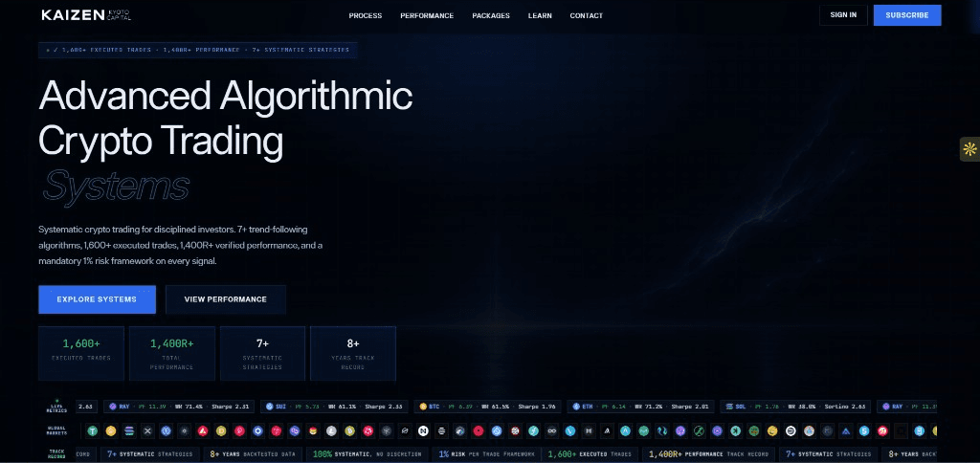The image size is (980, 463).
Task: Go to the Contact menu item
Action: (587, 15)
